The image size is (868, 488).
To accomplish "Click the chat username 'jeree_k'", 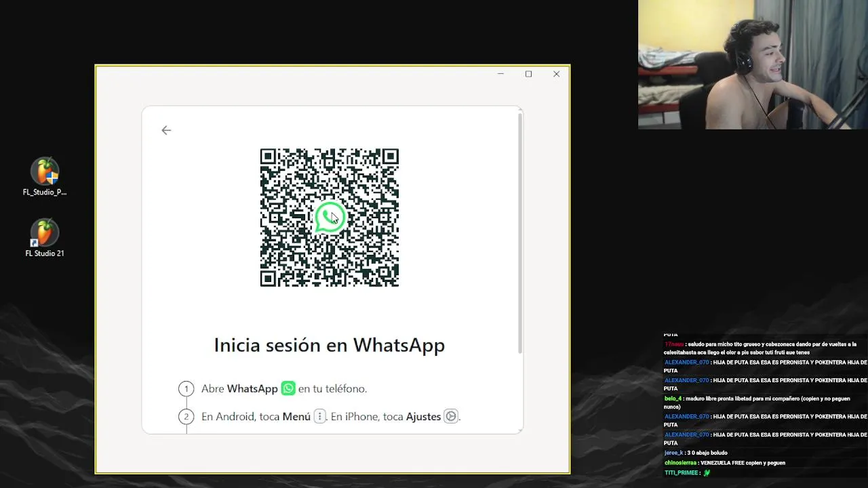I will tap(673, 453).
